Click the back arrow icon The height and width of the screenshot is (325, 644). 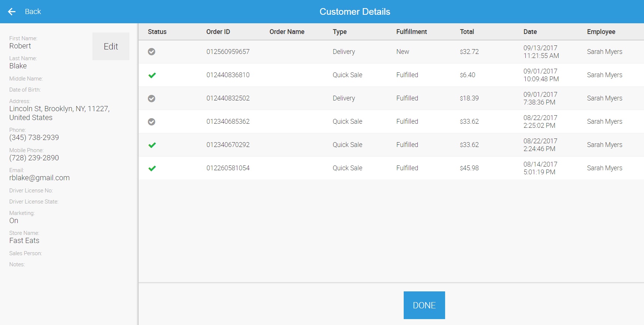coord(12,12)
